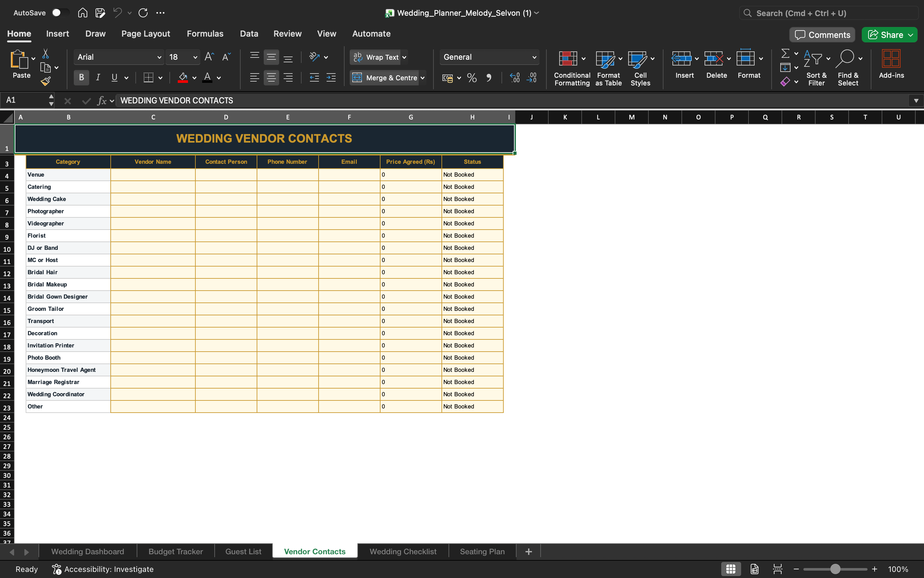Click the text orientation icon
This screenshot has width=924, height=578.
314,57
